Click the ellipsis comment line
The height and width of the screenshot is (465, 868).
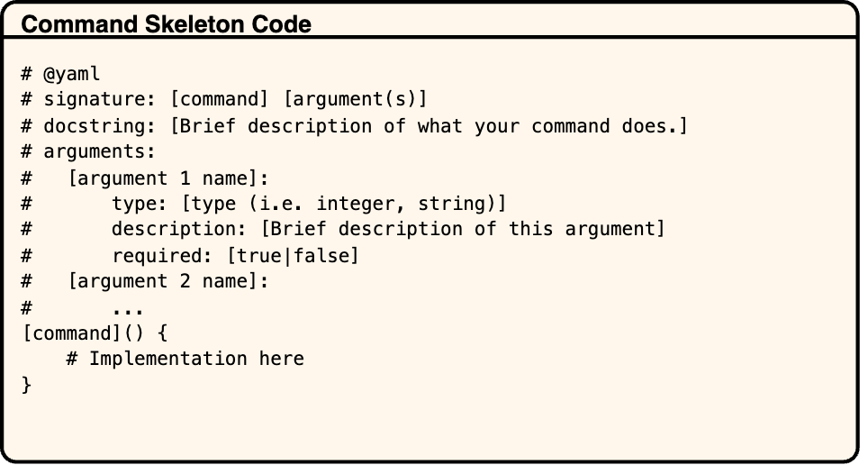click(83, 307)
